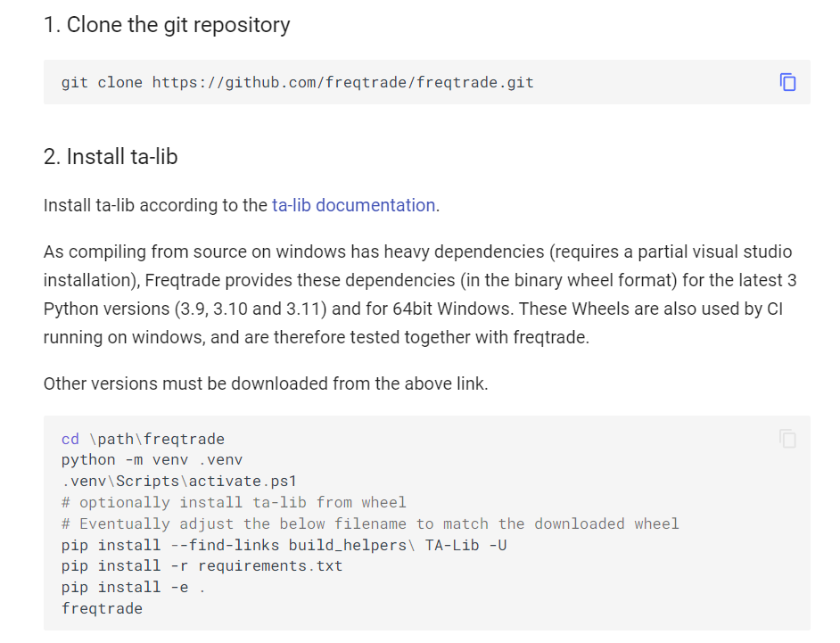Click the pip install --find-links line

tap(284, 545)
